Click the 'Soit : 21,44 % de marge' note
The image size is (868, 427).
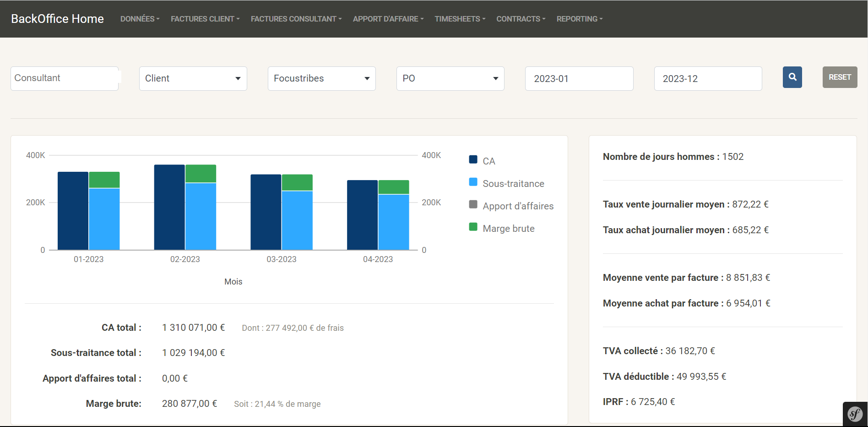point(277,404)
